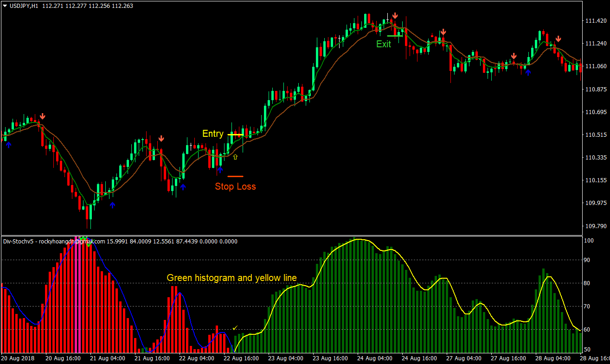Image resolution: width=610 pixels, height=364 pixels.
Task: Click the blue buy arrow near 21 Aug 04:00
Action: pos(112,205)
